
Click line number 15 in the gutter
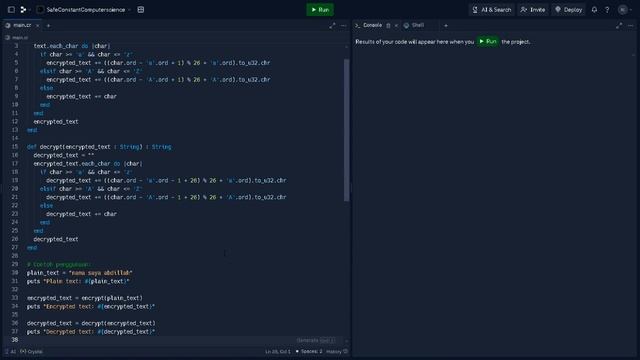15,147
